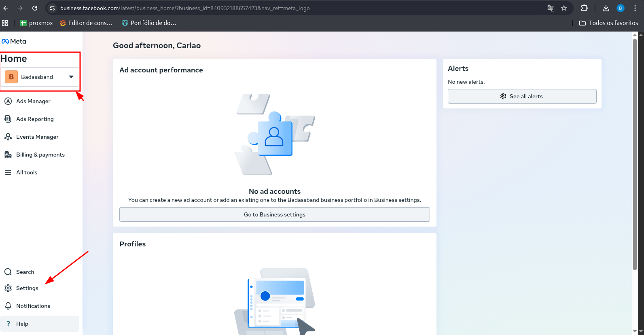This screenshot has width=644, height=335.
Task: Click the browser address bar
Action: [283, 8]
